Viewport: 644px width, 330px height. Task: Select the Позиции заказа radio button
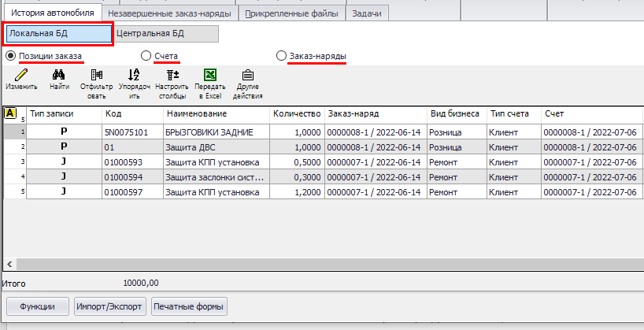pyautogui.click(x=11, y=56)
